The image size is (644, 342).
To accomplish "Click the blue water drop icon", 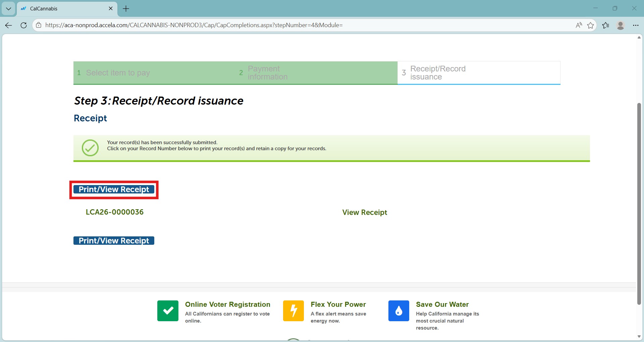I will click(x=399, y=311).
